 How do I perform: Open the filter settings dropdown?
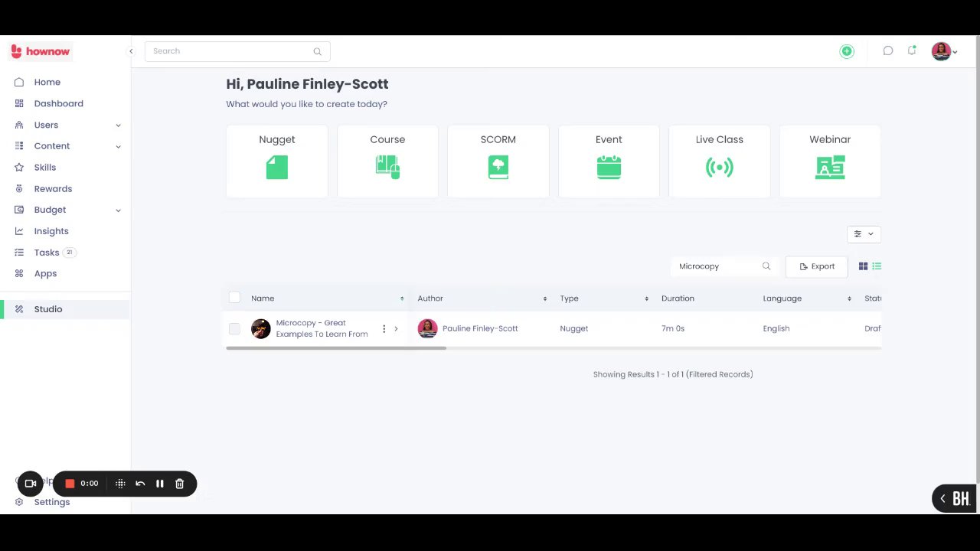pyautogui.click(x=864, y=234)
